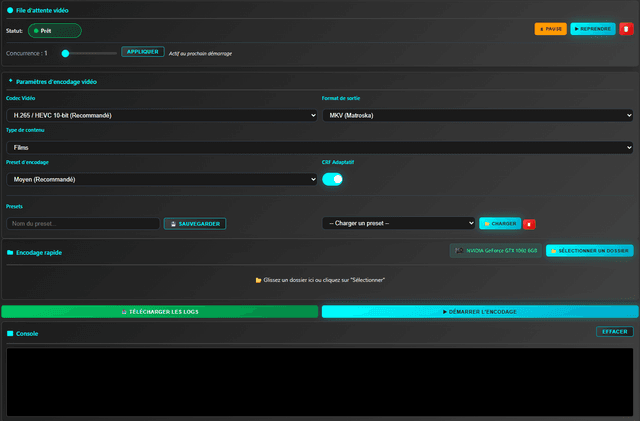Click the 'CRF Adaptatif' label
This screenshot has width=640, height=421.
338,162
